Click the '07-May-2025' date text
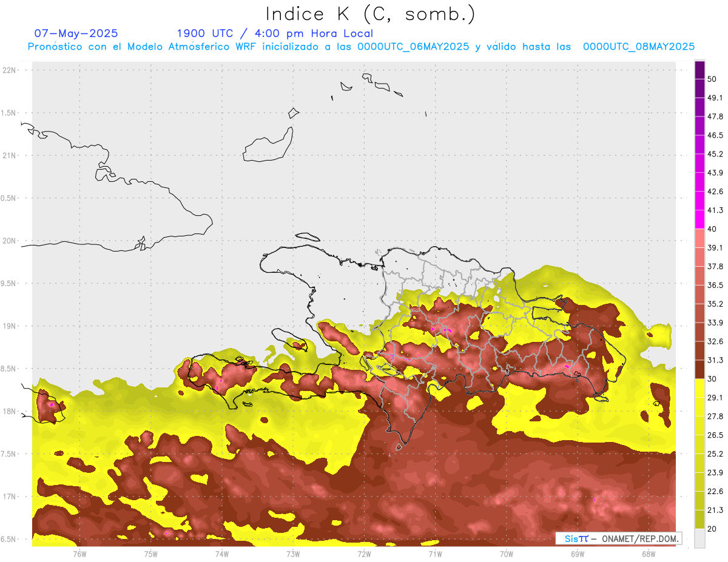This screenshot has width=728, height=562. pyautogui.click(x=76, y=33)
